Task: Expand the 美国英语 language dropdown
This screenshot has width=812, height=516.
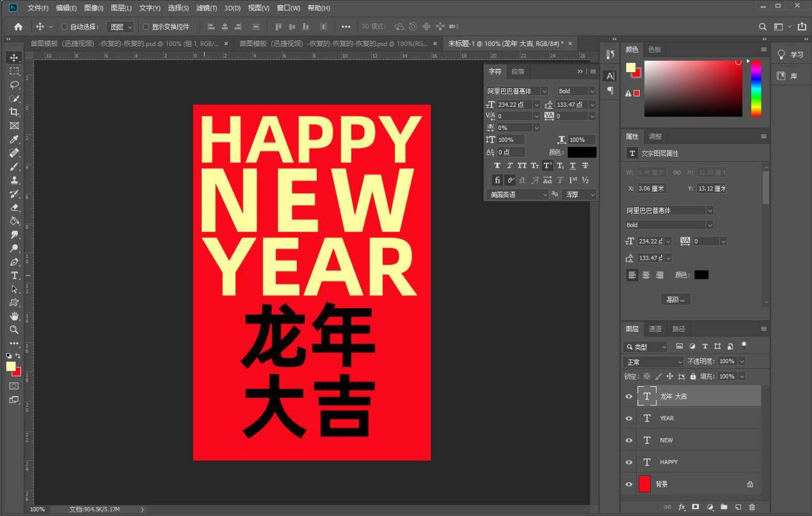Action: 517,194
